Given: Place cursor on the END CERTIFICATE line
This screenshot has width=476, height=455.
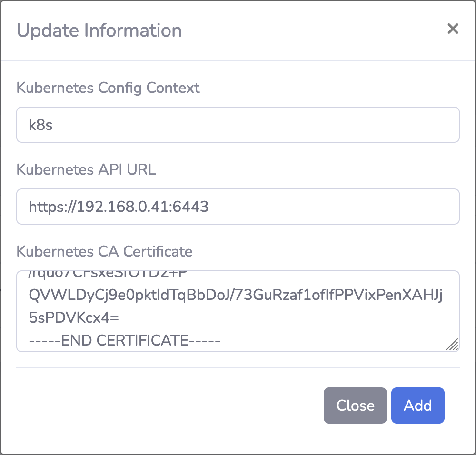Looking at the screenshot, I should click(x=124, y=341).
